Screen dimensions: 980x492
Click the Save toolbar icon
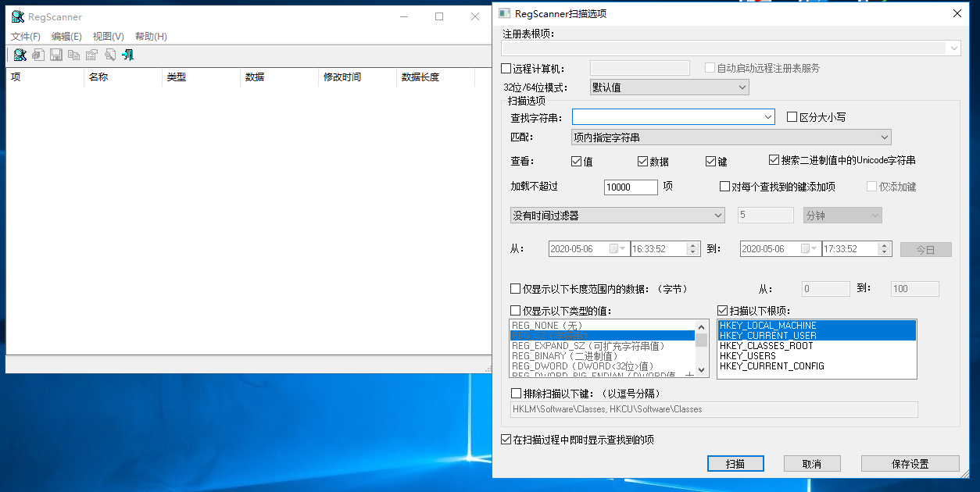[x=55, y=55]
